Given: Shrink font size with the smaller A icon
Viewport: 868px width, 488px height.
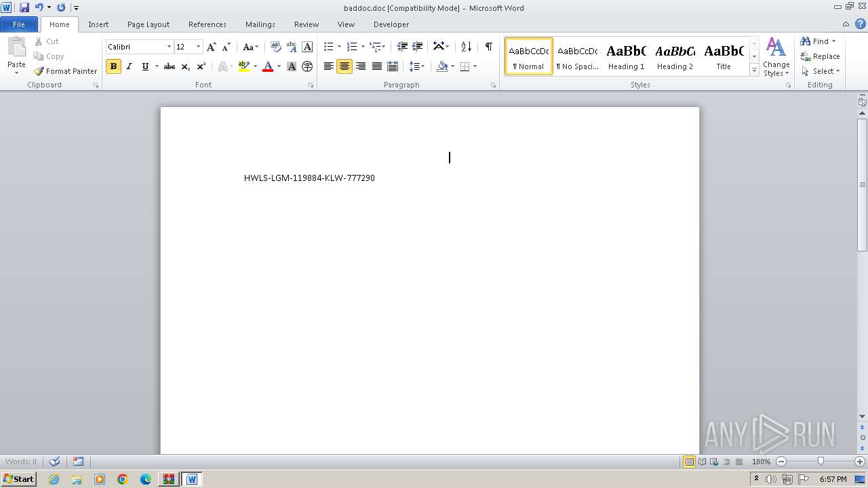Looking at the screenshot, I should click(226, 47).
